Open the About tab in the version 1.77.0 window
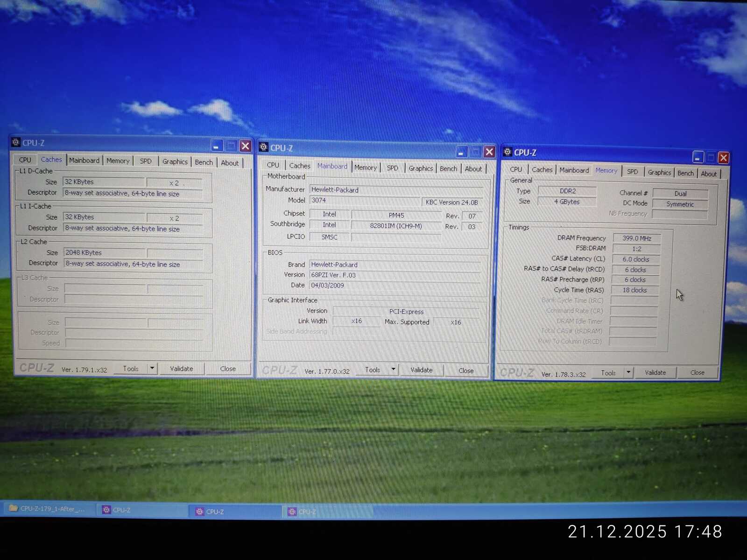This screenshot has height=560, width=747. click(x=473, y=169)
